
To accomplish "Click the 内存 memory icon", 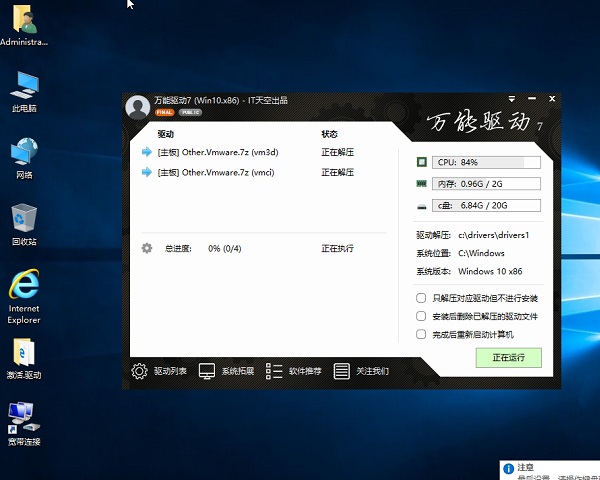I will (422, 184).
